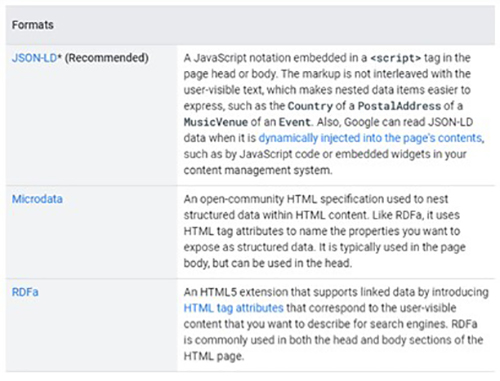Open the RDFa link
The image size is (500, 381).
[x=25, y=292]
